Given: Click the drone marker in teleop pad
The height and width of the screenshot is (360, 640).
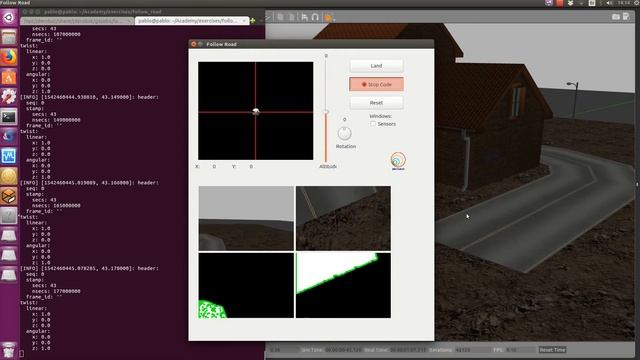Looking at the screenshot, I should 256,112.
